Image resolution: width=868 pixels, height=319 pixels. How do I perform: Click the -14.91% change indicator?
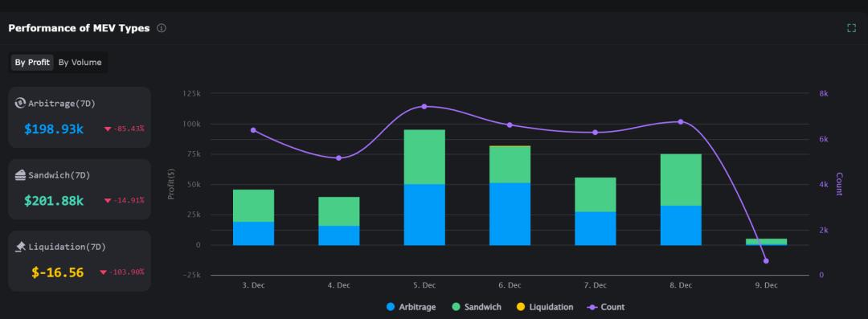coord(124,200)
